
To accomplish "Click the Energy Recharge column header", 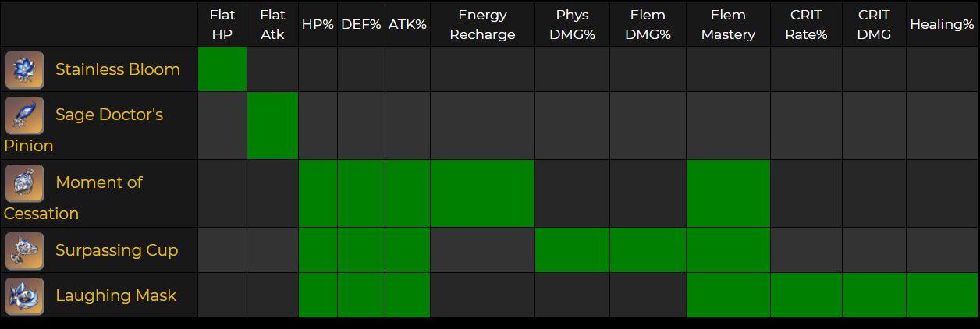I will coord(482,25).
